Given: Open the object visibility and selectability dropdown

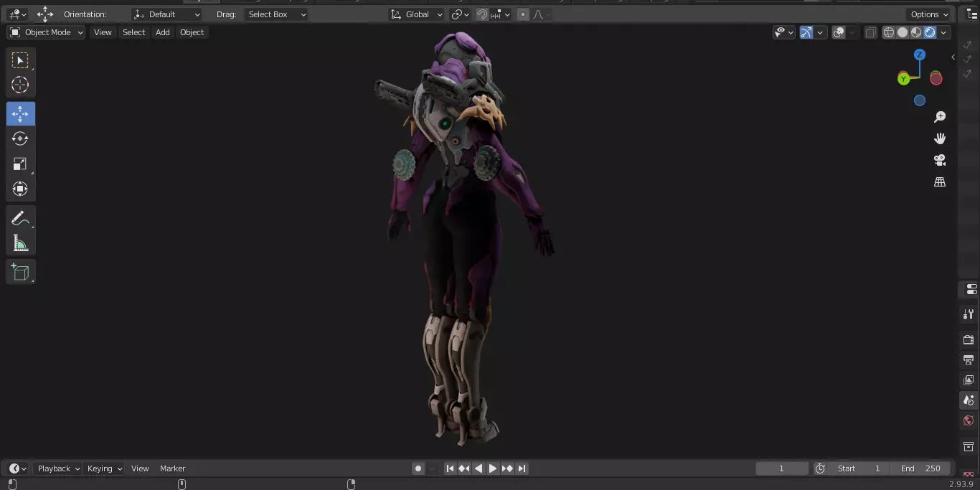Looking at the screenshot, I should coord(784,32).
